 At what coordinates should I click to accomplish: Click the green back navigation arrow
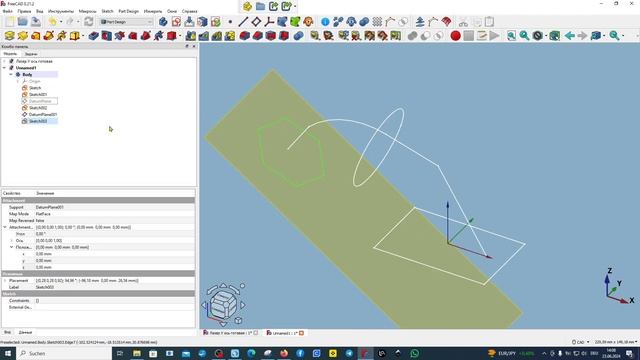click(570, 36)
